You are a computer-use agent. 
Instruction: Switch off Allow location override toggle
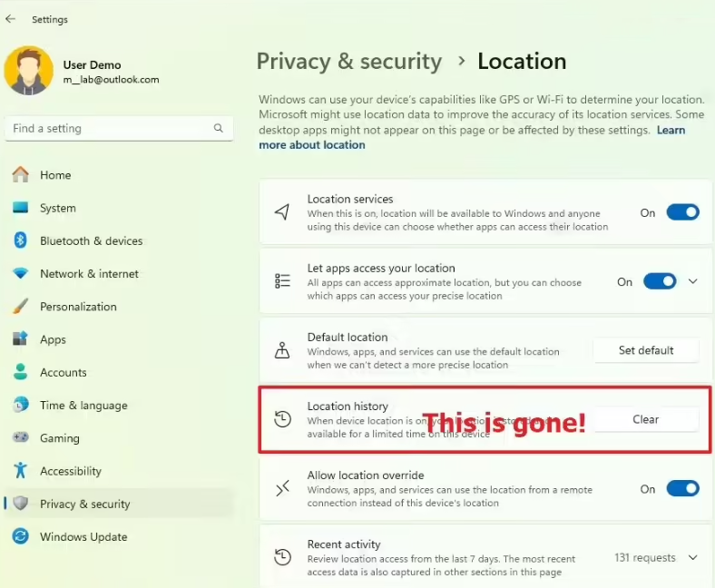[x=682, y=488]
